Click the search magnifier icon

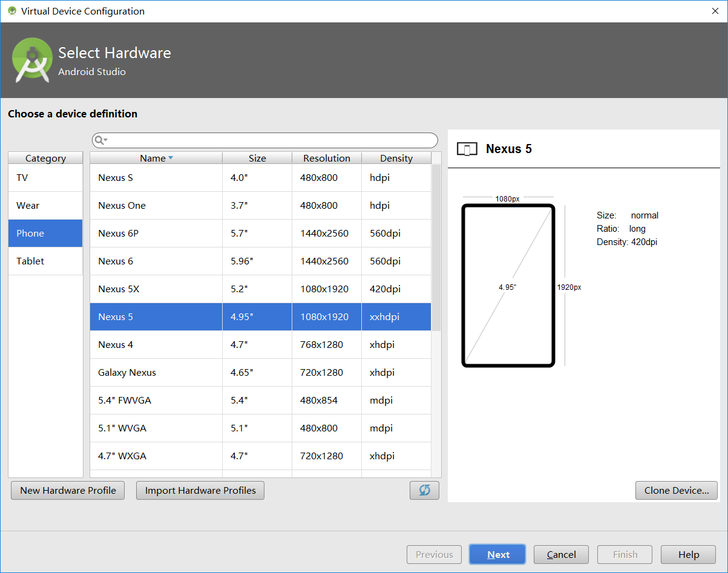tap(100, 140)
